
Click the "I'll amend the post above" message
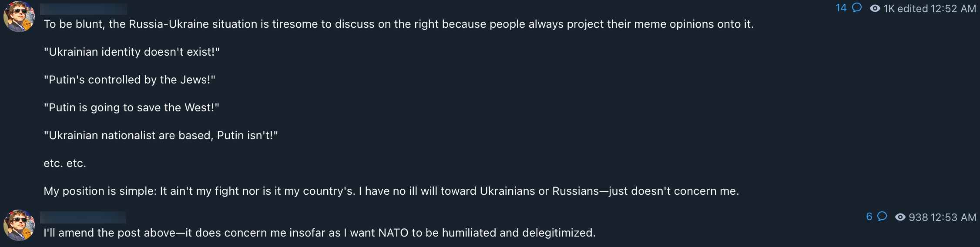pos(319,233)
